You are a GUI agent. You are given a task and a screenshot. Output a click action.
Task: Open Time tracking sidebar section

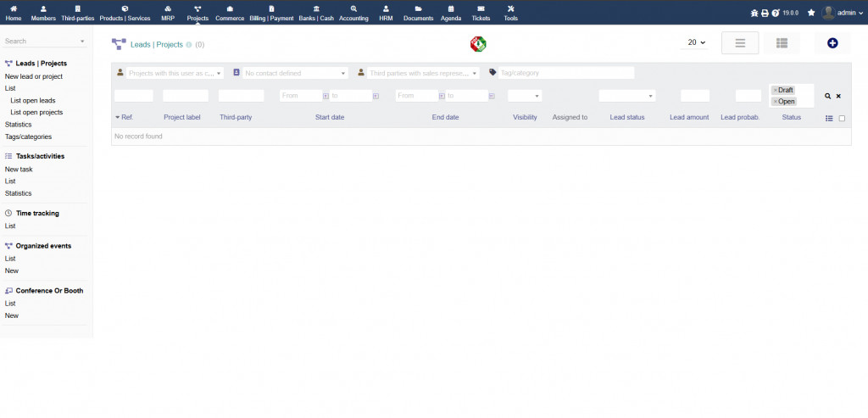point(37,213)
